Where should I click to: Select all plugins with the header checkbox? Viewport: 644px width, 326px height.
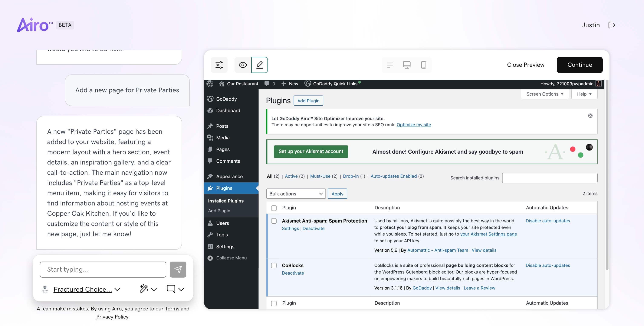coord(274,208)
